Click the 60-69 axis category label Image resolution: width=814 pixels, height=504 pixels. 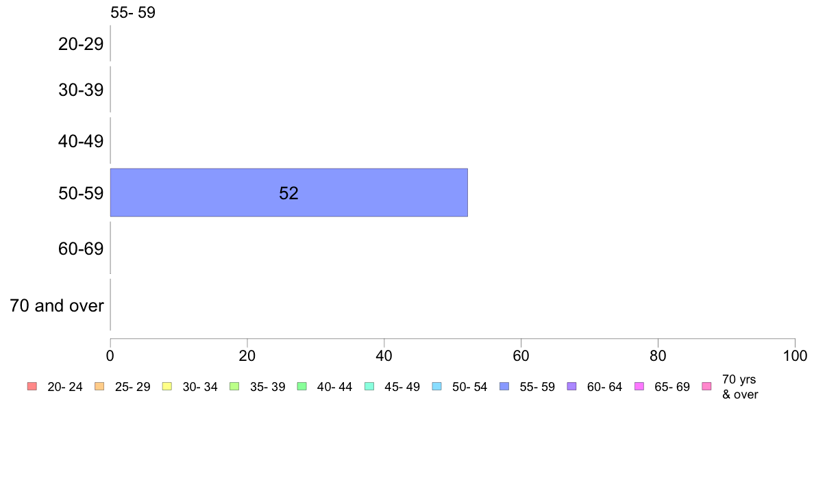pyautogui.click(x=81, y=249)
